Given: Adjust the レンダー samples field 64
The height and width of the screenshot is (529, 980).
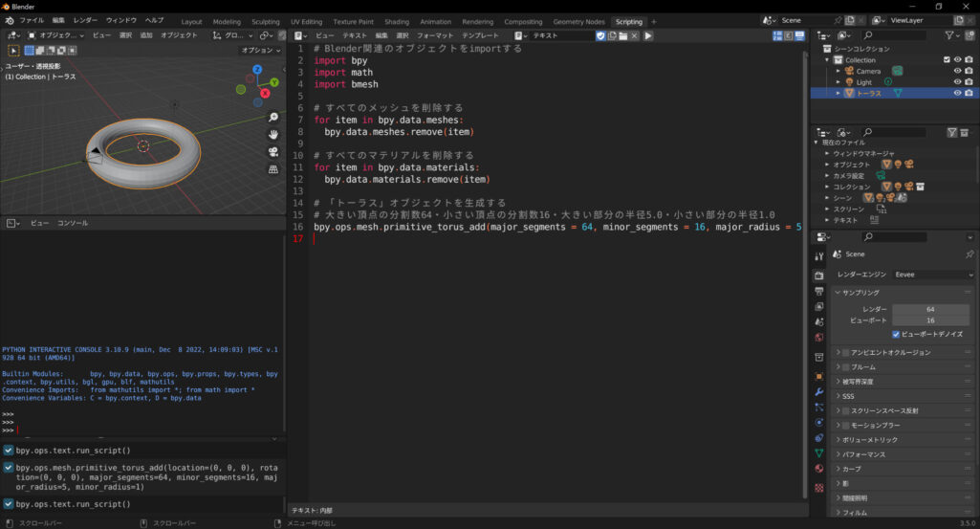Looking at the screenshot, I should tap(930, 309).
